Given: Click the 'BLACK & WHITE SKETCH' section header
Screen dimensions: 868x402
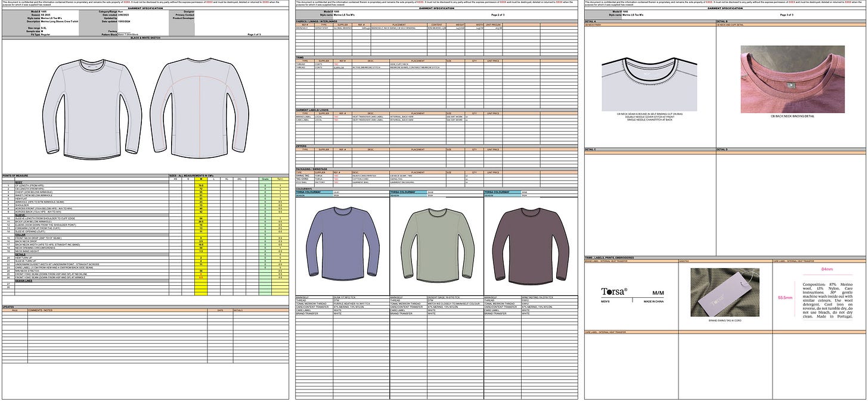Looking at the screenshot, I should tap(146, 38).
